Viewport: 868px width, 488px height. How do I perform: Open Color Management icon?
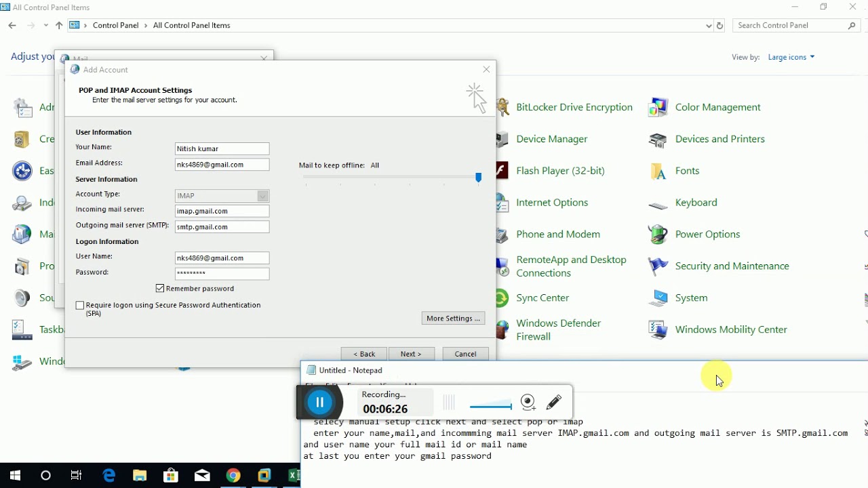point(658,107)
